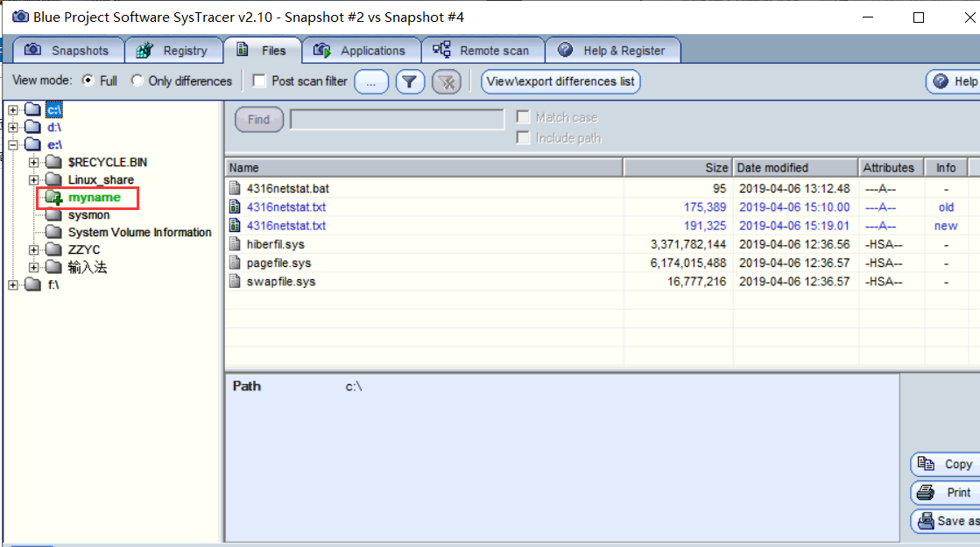980x547 pixels.
Task: Select the myname tree label
Action: click(x=94, y=197)
